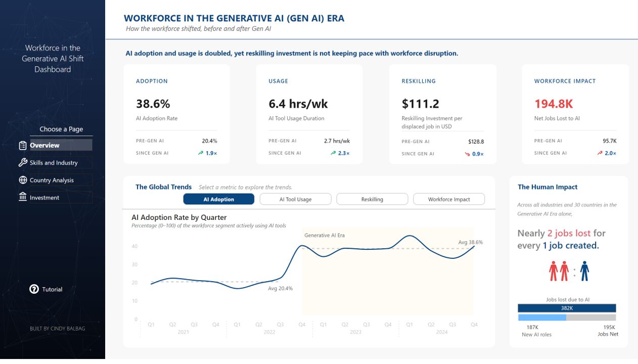
Task: Select Workforce Impact trend button
Action: (x=449, y=199)
